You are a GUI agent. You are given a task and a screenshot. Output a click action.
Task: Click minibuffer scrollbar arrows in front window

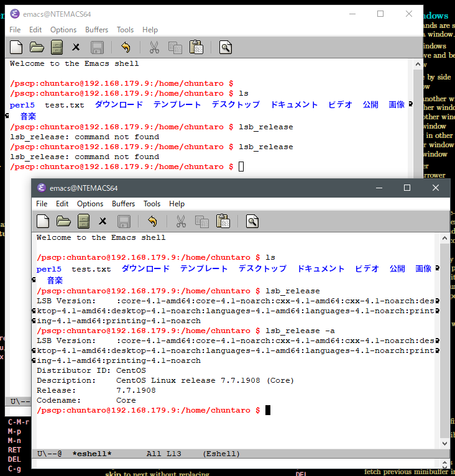(444, 464)
